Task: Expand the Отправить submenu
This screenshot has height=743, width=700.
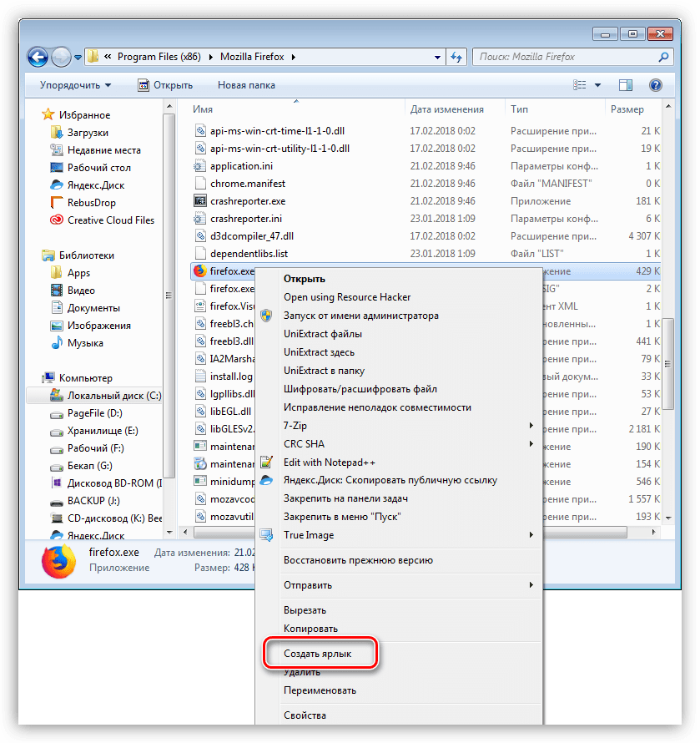Action: (x=531, y=585)
